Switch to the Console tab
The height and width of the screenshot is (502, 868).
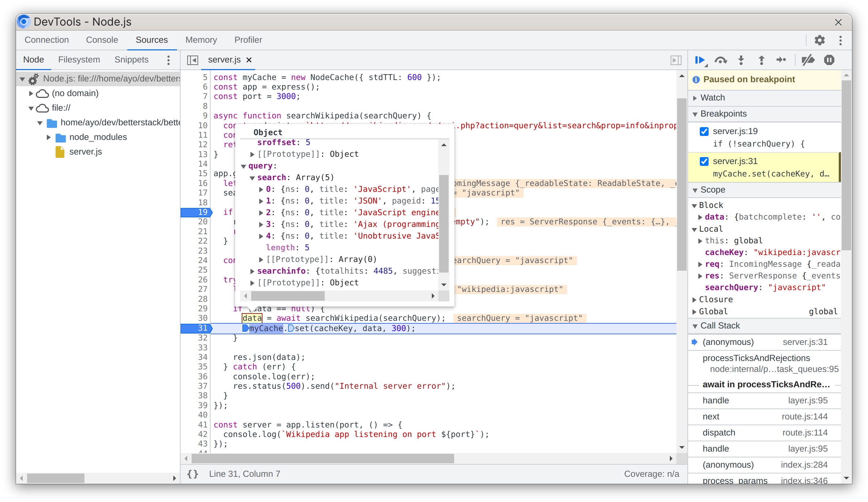pyautogui.click(x=102, y=39)
